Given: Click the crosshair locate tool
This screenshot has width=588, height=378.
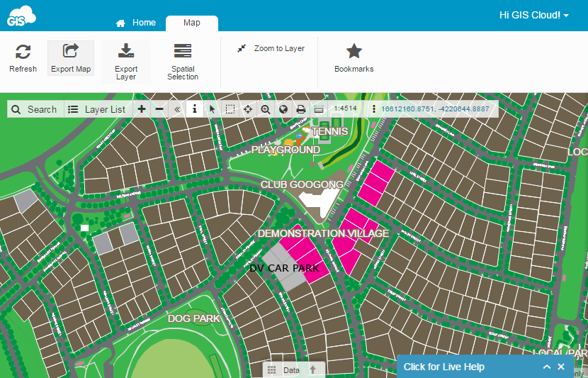Looking at the screenshot, I should click(247, 109).
